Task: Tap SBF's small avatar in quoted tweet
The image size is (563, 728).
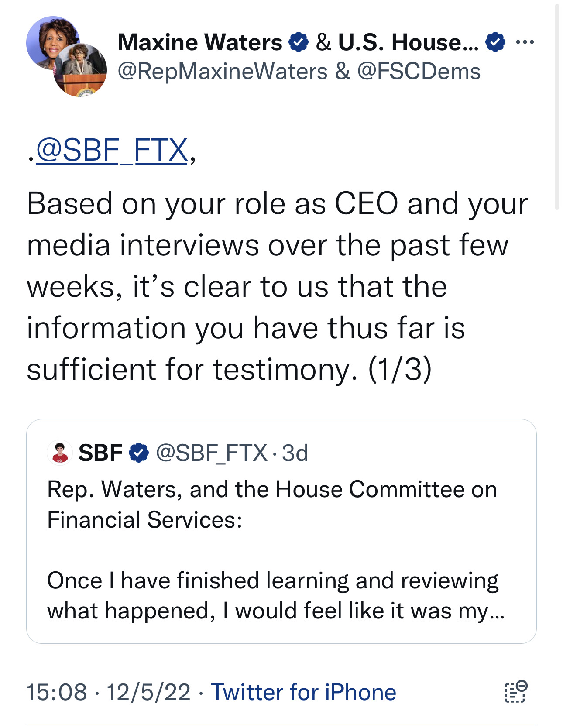Action: (59, 453)
